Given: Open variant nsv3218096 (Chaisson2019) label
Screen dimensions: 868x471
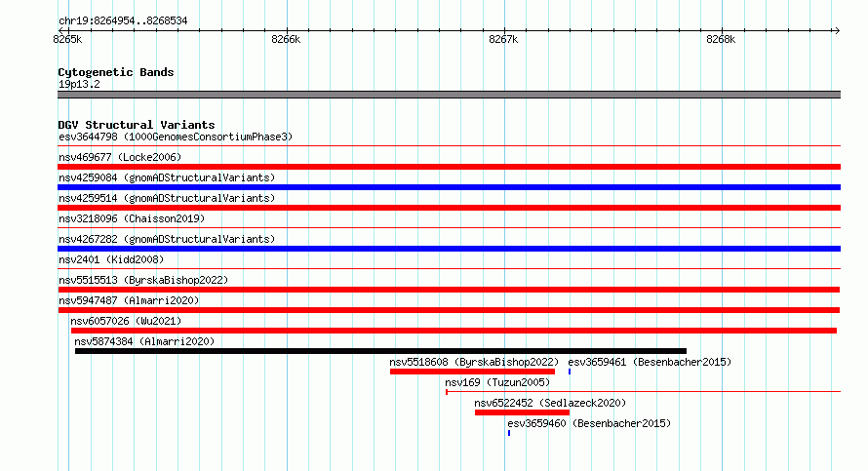Looking at the screenshot, I should 132,218.
